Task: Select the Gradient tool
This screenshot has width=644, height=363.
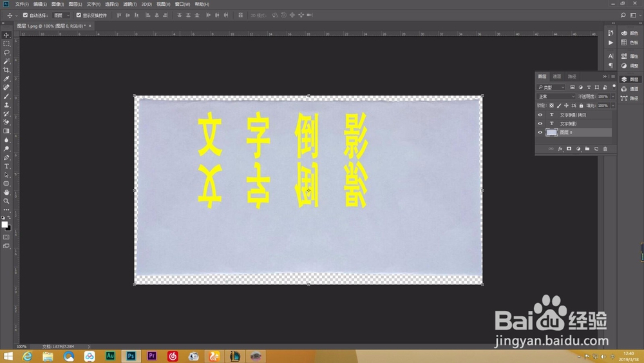Action: tap(6, 131)
